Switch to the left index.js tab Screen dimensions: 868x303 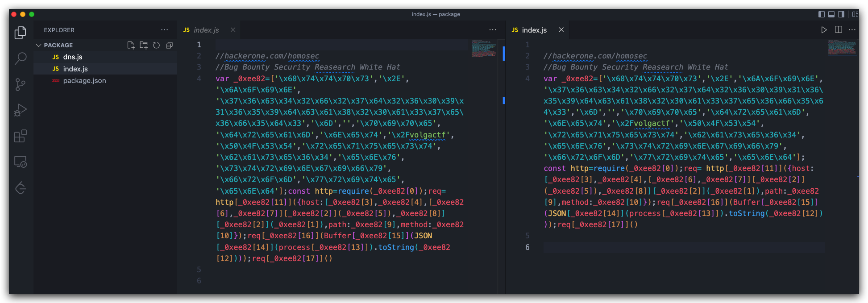coord(206,30)
